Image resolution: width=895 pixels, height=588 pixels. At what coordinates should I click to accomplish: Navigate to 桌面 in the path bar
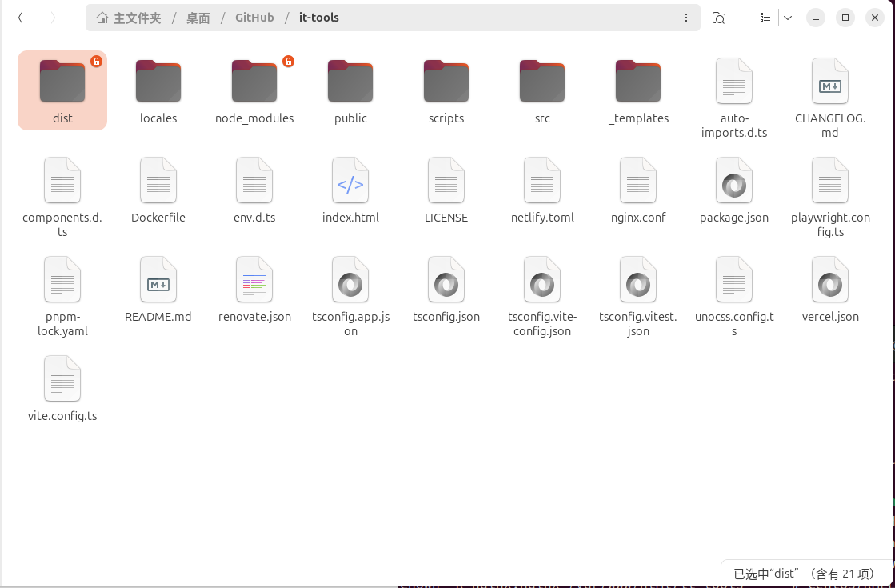click(198, 18)
